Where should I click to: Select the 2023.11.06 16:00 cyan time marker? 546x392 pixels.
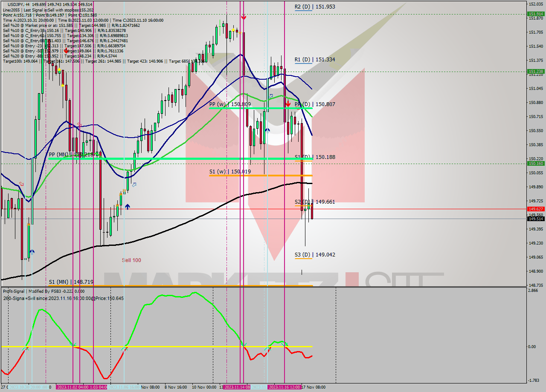(123, 387)
